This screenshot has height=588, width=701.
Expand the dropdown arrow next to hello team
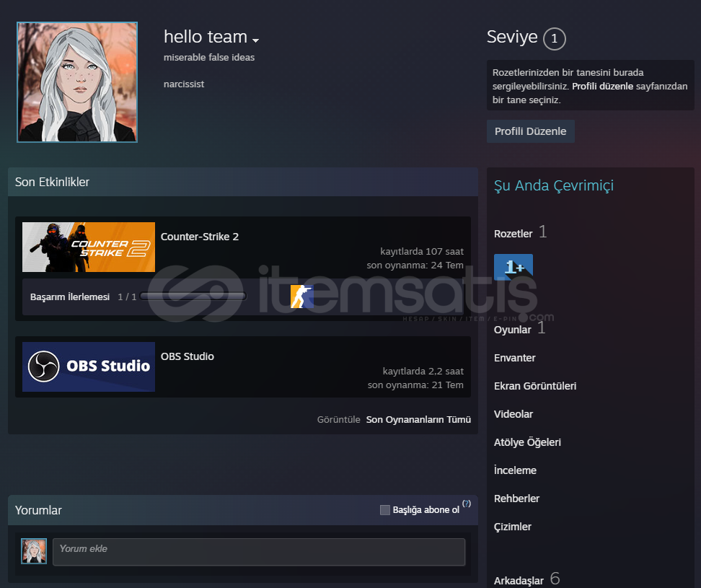click(x=255, y=40)
